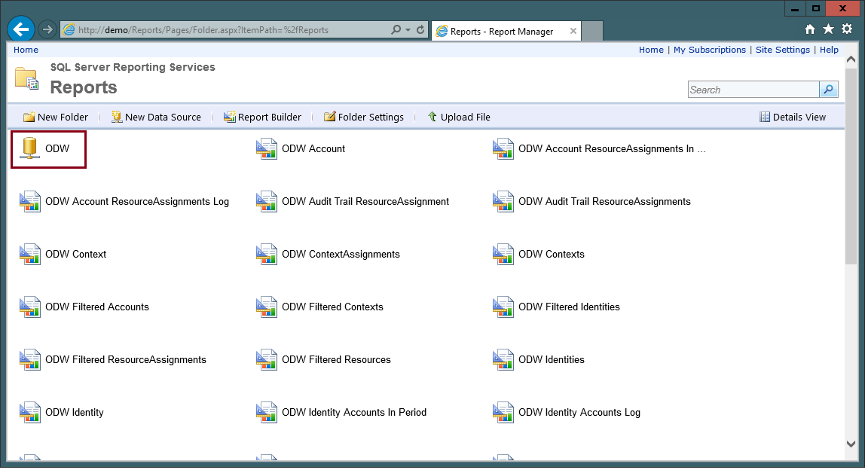Click the browser Forward arrow button
The width and height of the screenshot is (868, 470).
pos(47,29)
